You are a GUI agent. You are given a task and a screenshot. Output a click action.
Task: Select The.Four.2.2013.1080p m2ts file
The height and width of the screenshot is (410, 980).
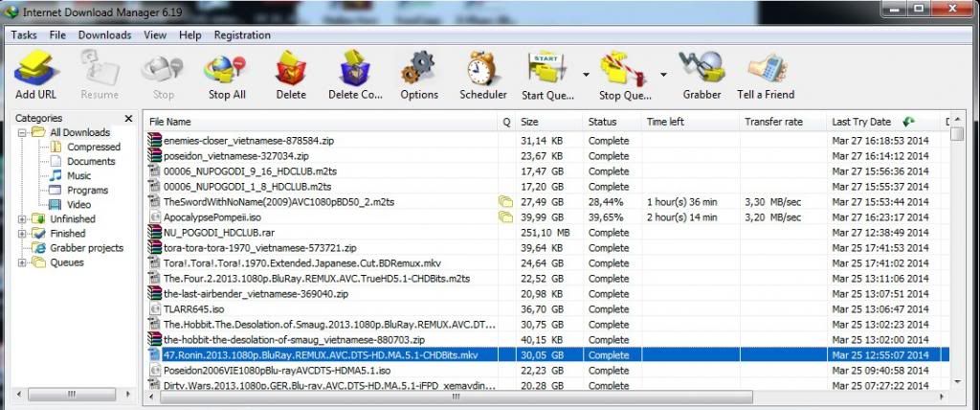click(316, 279)
